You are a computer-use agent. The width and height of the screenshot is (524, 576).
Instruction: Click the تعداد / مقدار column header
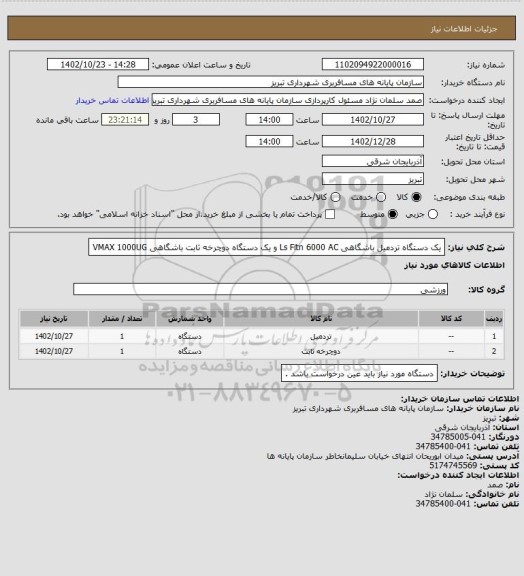[122, 319]
